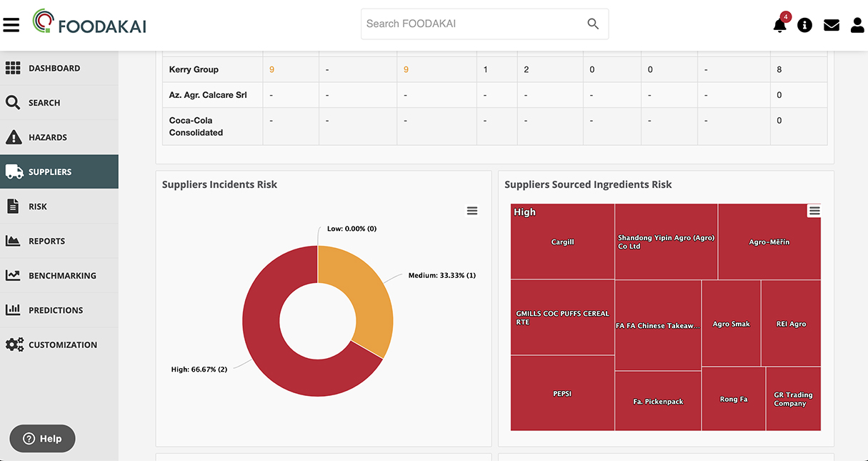The image size is (868, 461).
Task: Click the FA FA Chinese Takeaway tile
Action: pyautogui.click(x=658, y=325)
